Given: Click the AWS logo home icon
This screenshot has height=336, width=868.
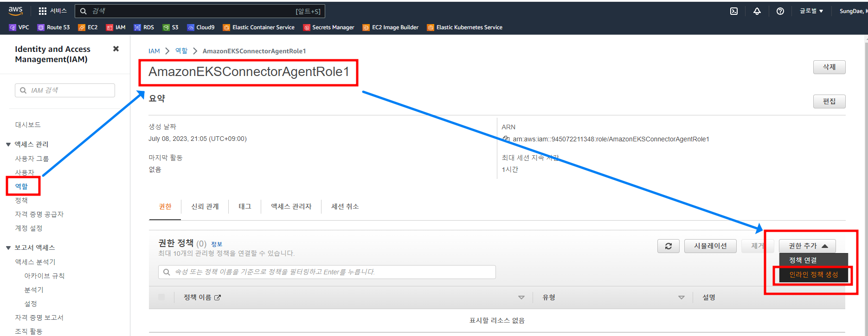Looking at the screenshot, I should click(15, 11).
